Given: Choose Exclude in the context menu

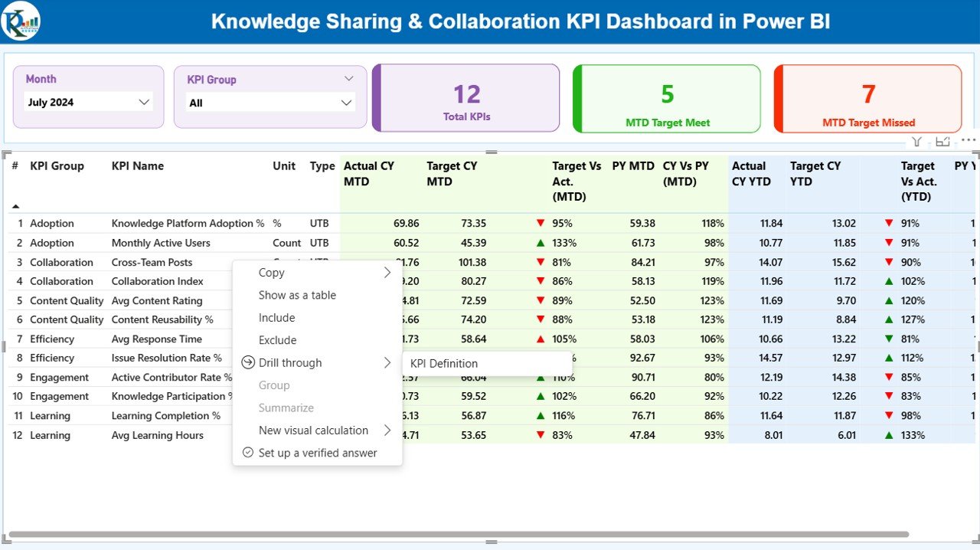Looking at the screenshot, I should (277, 340).
